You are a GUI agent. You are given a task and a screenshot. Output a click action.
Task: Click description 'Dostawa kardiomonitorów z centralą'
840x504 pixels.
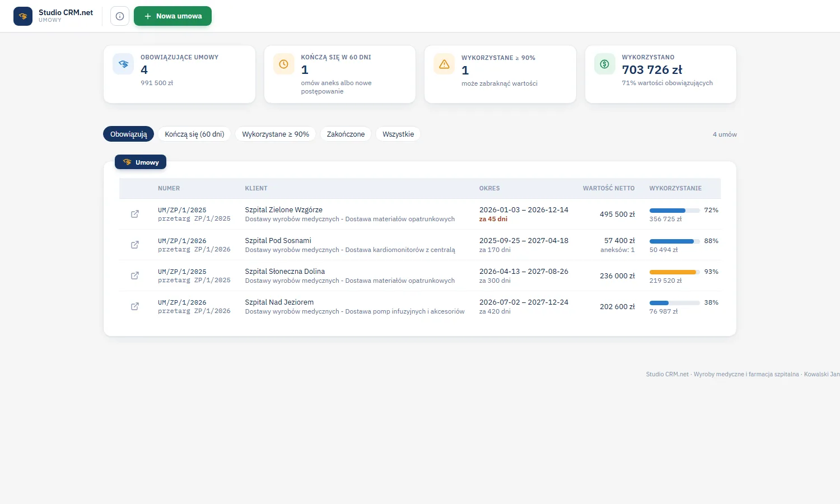click(x=400, y=250)
